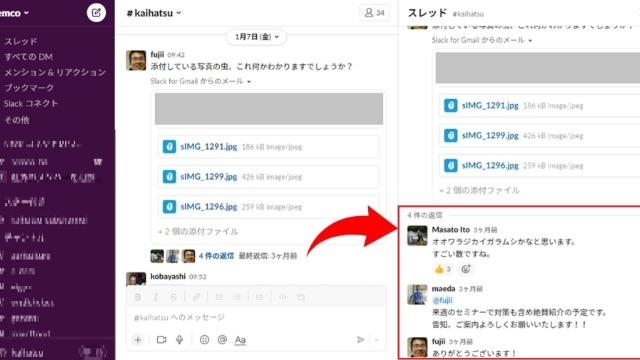The image size is (640, 360).
Task: Open すべての DM in the sidebar
Action: click(28, 57)
